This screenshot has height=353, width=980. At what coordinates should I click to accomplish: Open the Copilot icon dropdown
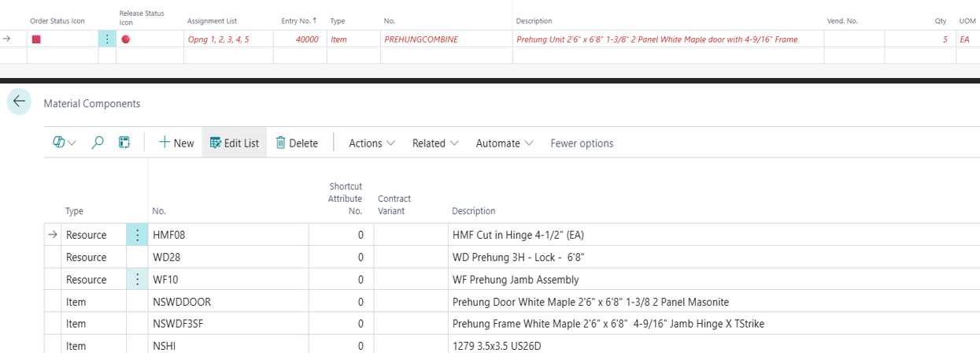[64, 143]
